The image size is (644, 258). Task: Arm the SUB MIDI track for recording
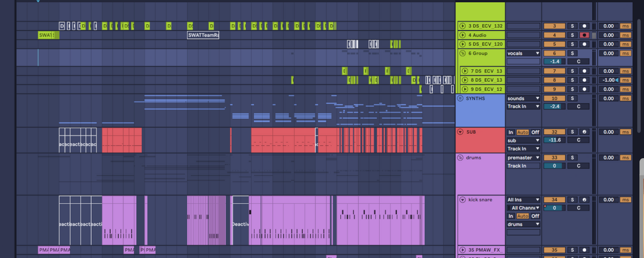pyautogui.click(x=584, y=132)
